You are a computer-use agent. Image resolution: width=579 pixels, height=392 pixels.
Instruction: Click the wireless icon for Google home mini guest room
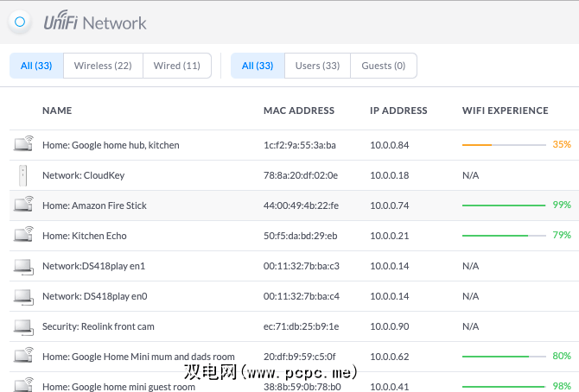click(23, 384)
